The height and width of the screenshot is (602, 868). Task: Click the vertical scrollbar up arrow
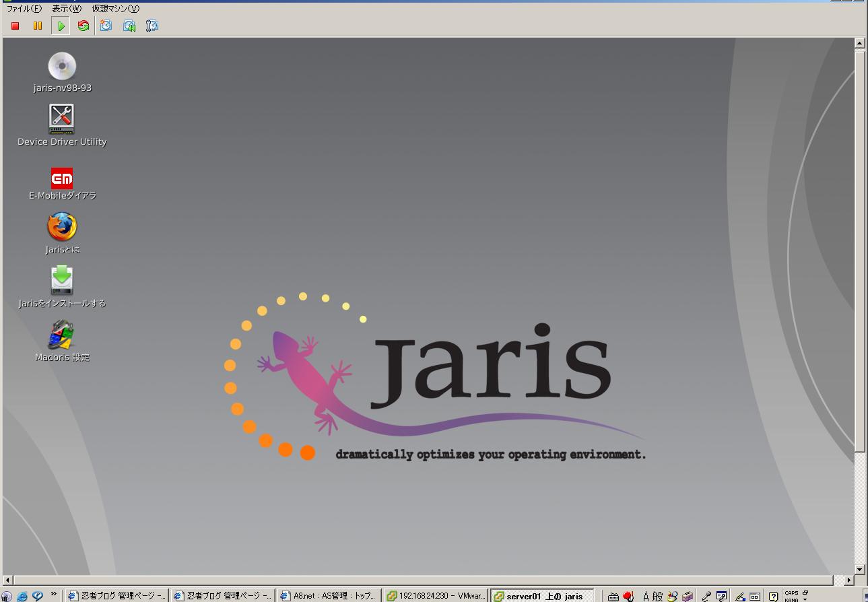859,43
